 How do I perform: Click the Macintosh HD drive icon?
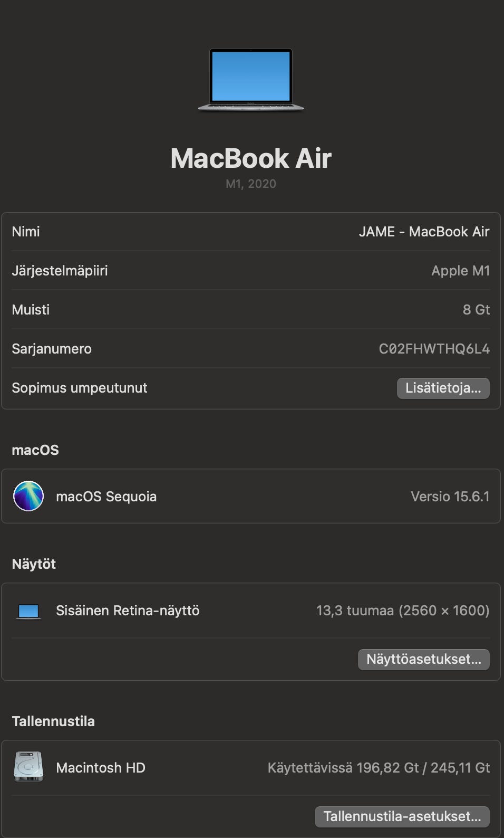tap(28, 767)
